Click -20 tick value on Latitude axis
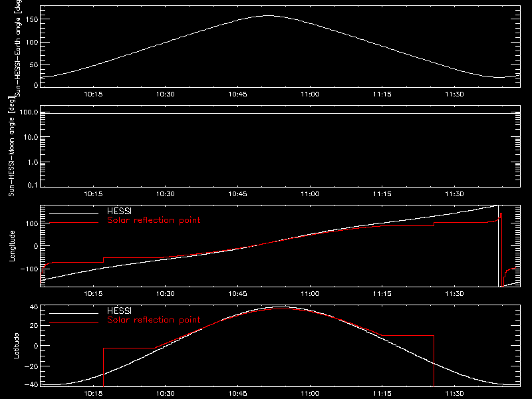The width and height of the screenshot is (532, 399). [x=31, y=366]
